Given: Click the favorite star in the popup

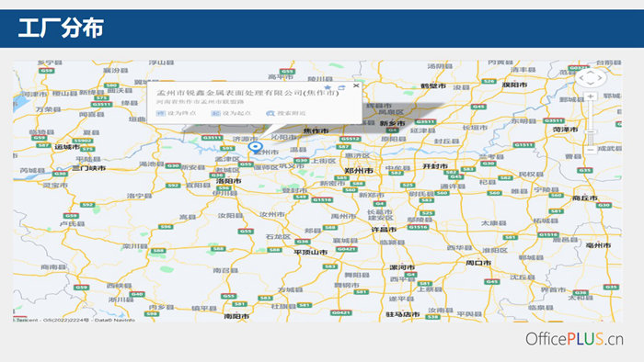Looking at the screenshot, I should (x=328, y=87).
